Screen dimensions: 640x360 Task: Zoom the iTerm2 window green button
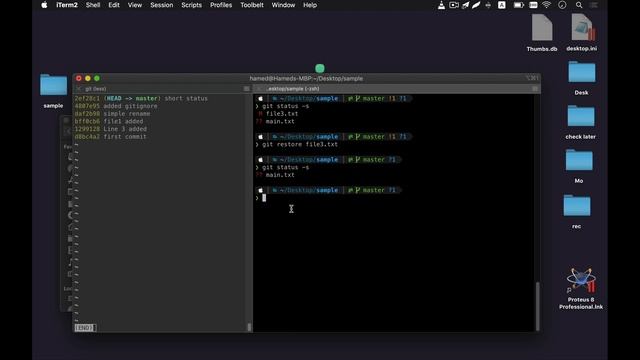(x=97, y=78)
